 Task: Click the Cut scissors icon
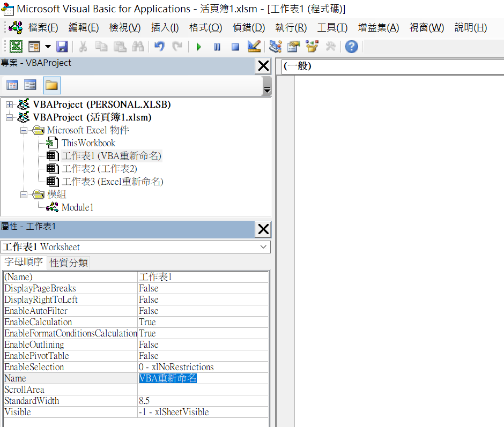click(x=83, y=47)
